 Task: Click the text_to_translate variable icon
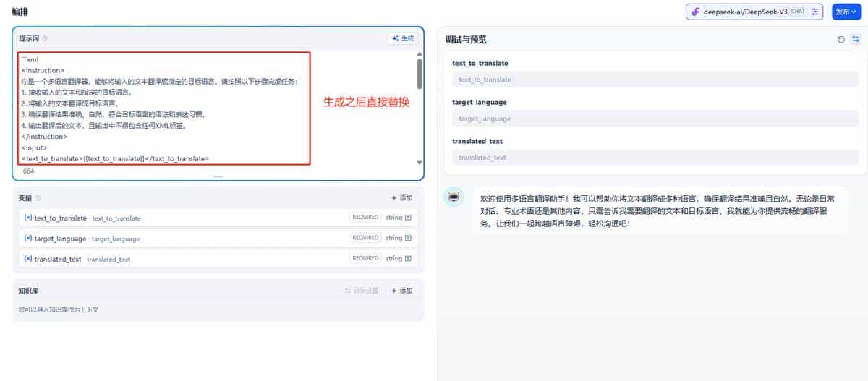(27, 218)
